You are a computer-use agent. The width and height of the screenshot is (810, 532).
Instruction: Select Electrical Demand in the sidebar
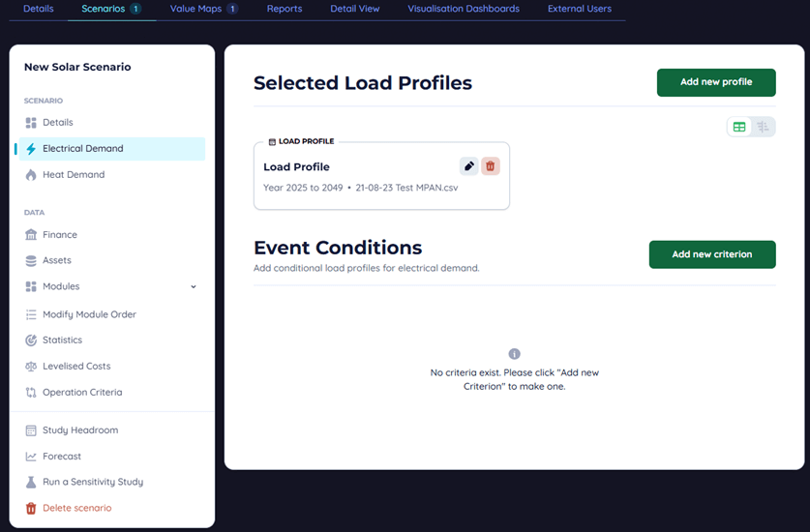(x=111, y=149)
